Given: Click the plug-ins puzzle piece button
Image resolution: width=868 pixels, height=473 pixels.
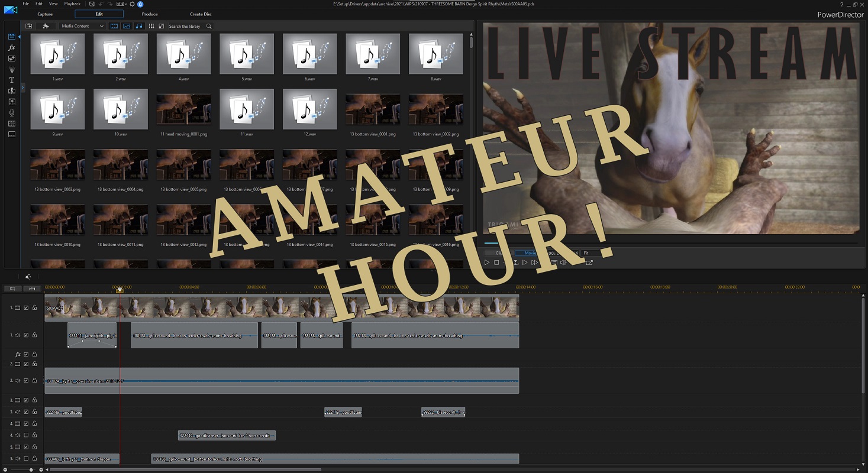Looking at the screenshot, I should 46,26.
